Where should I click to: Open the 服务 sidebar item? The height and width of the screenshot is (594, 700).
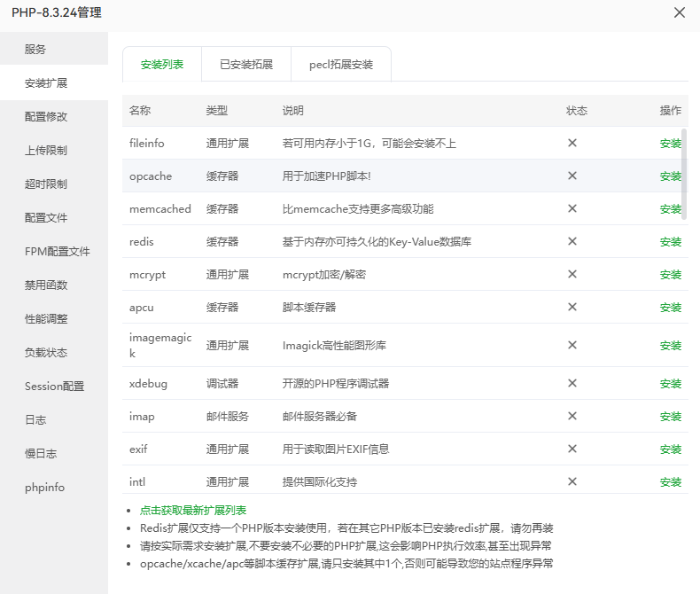[54, 49]
